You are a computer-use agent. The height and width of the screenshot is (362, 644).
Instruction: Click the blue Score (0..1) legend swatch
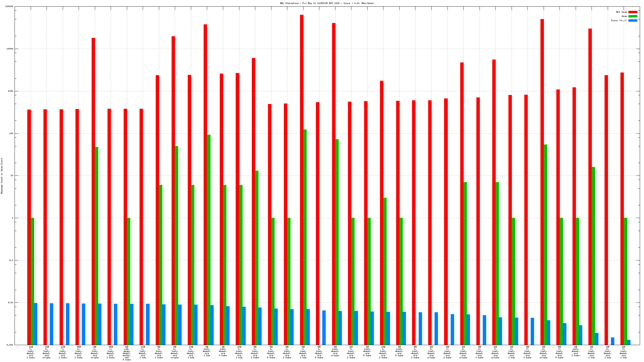pyautogui.click(x=633, y=20)
